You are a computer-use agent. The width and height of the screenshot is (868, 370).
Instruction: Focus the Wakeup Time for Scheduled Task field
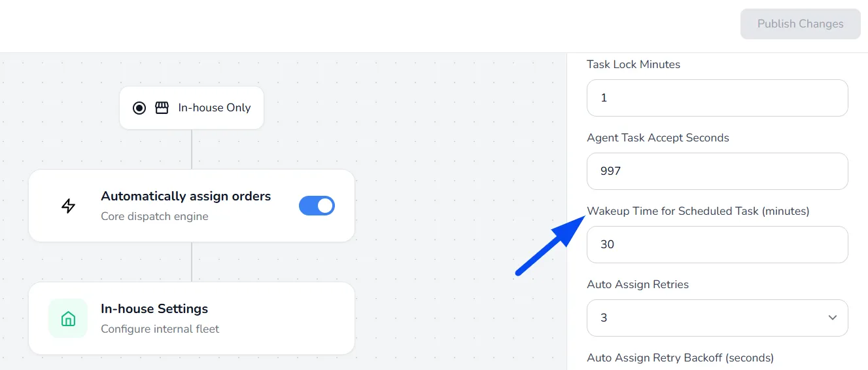[718, 244]
